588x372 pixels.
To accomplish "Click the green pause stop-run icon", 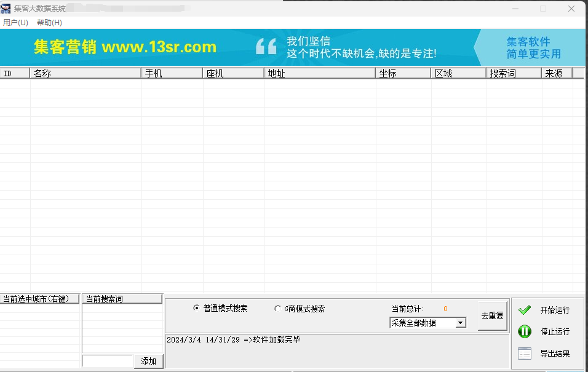I will pyautogui.click(x=524, y=331).
